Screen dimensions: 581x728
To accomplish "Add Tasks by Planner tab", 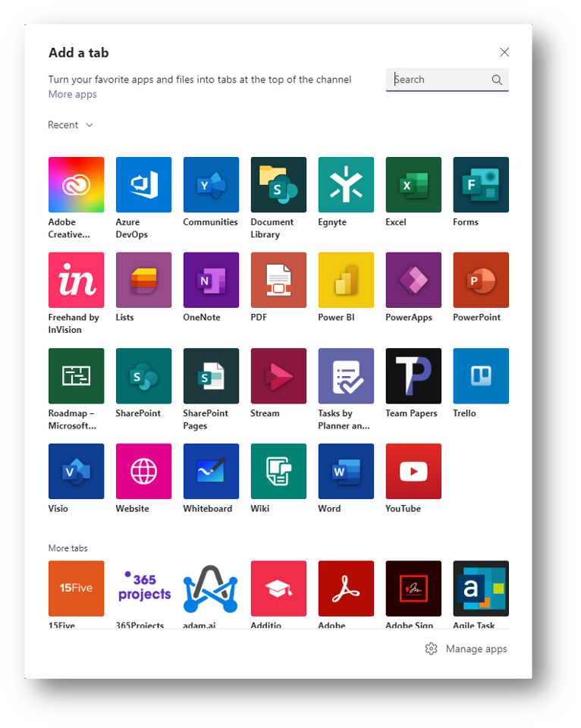I will click(346, 375).
